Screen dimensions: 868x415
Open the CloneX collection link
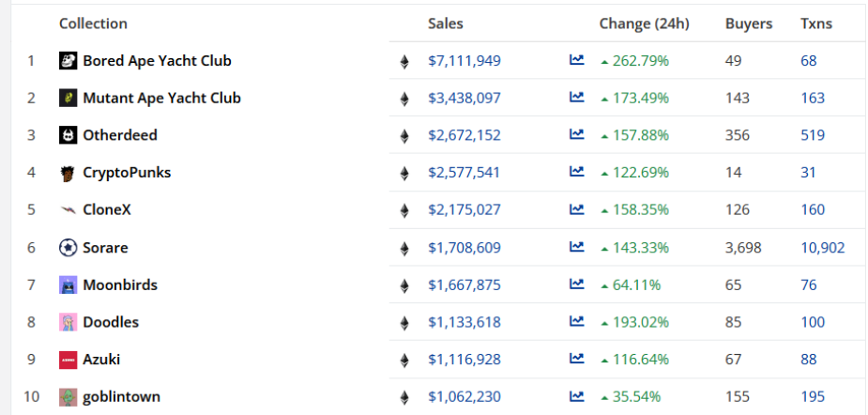pos(107,209)
